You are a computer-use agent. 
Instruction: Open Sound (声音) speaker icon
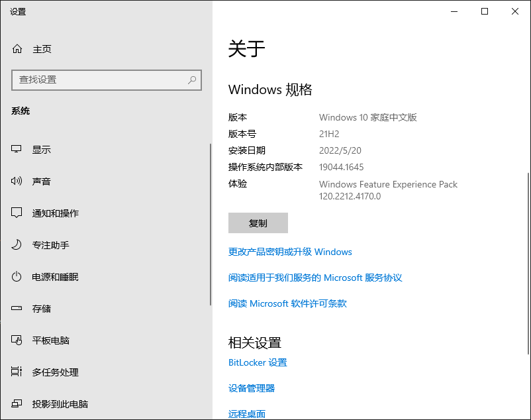[17, 182]
